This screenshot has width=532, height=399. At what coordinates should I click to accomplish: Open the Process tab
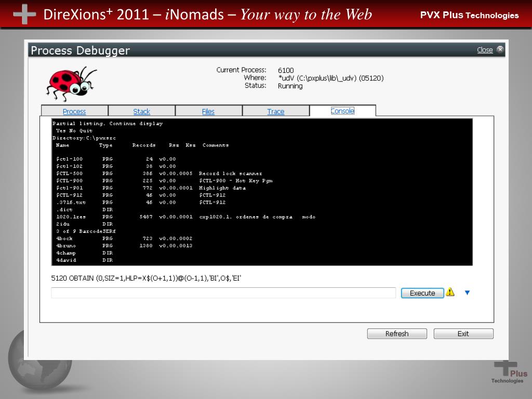click(74, 111)
